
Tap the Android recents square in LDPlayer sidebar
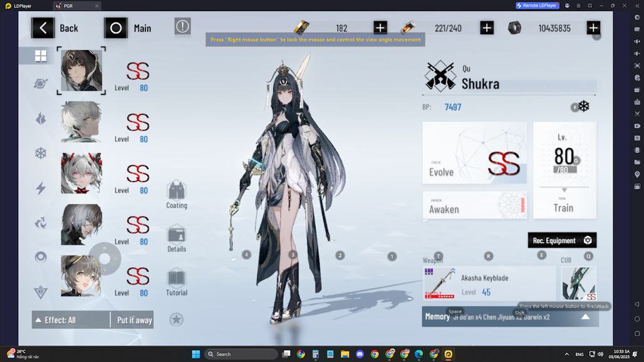tap(637, 334)
